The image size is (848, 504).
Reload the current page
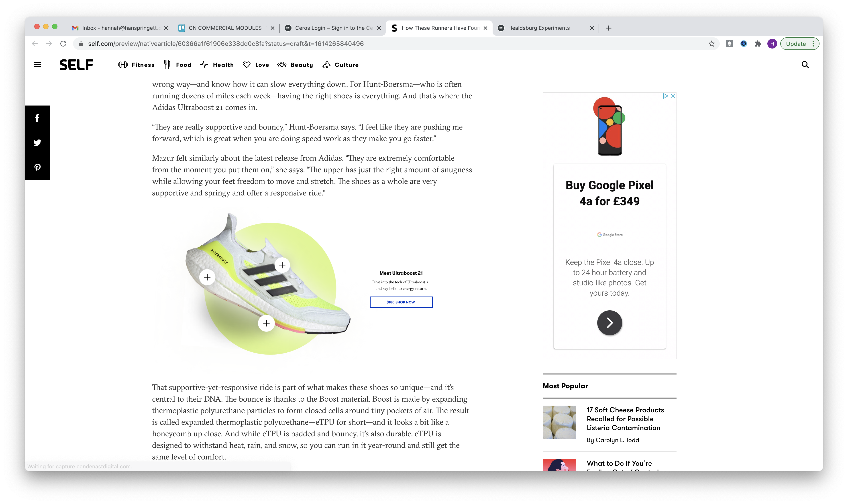click(63, 44)
